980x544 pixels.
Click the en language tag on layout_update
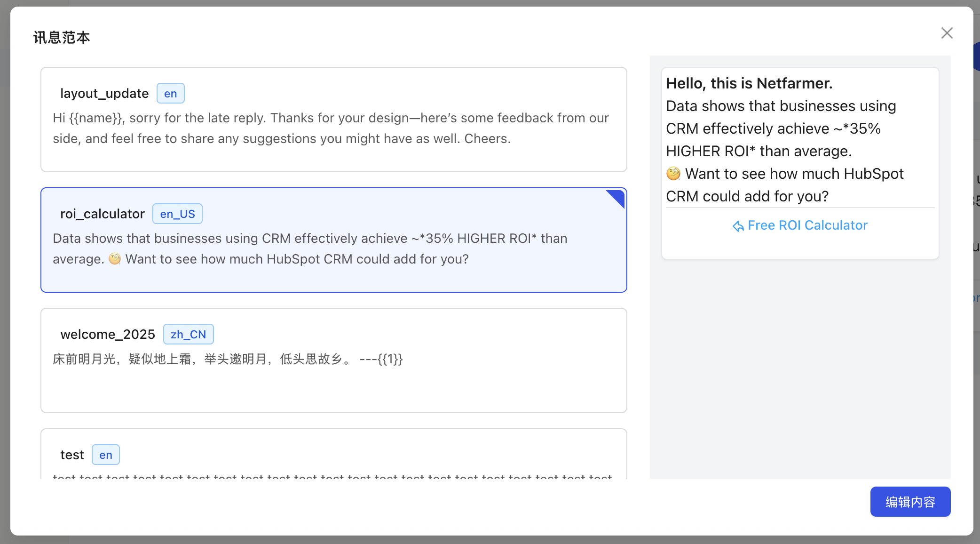(170, 94)
